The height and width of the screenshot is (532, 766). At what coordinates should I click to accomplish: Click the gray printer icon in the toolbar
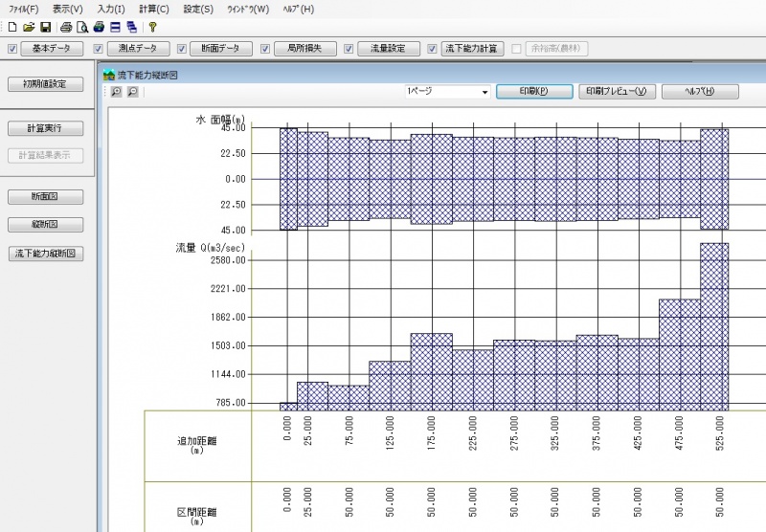(x=66, y=28)
